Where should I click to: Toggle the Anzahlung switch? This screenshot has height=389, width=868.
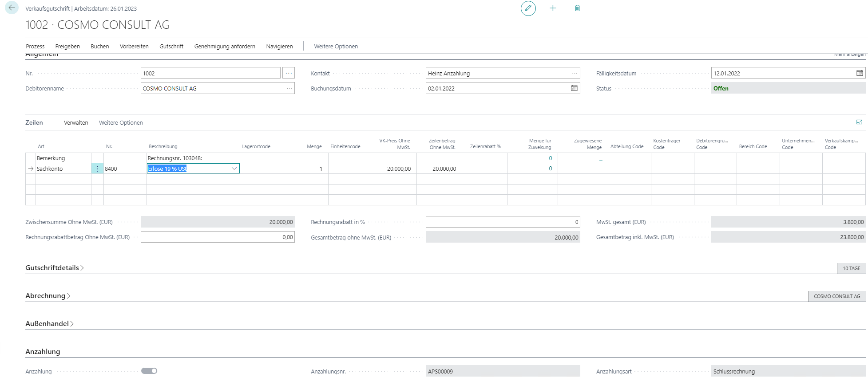click(149, 371)
